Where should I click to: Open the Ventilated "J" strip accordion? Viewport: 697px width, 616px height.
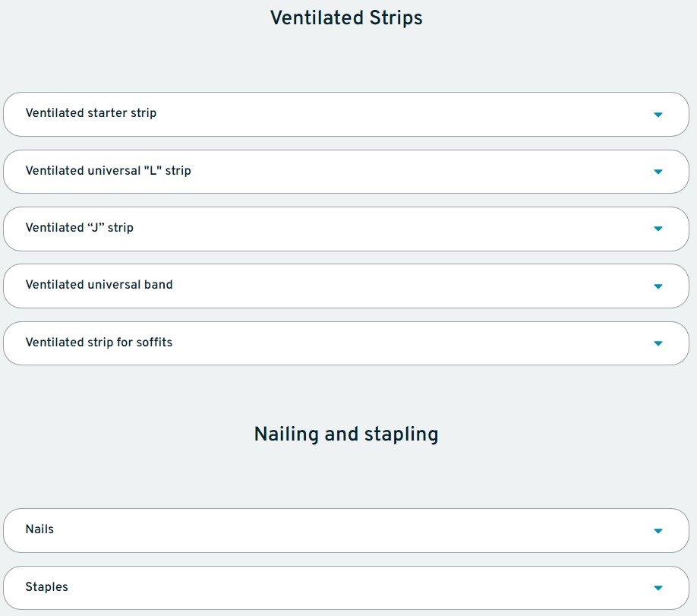pyautogui.click(x=345, y=229)
